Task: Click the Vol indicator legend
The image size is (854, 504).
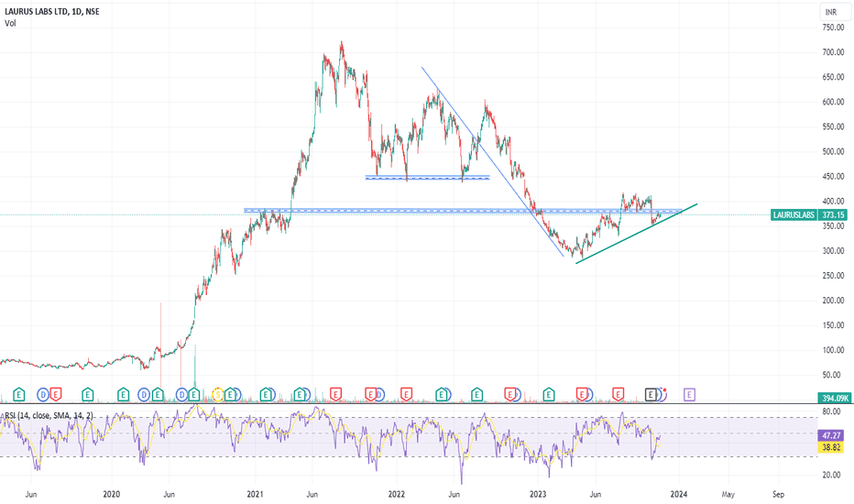Action: 10,23
